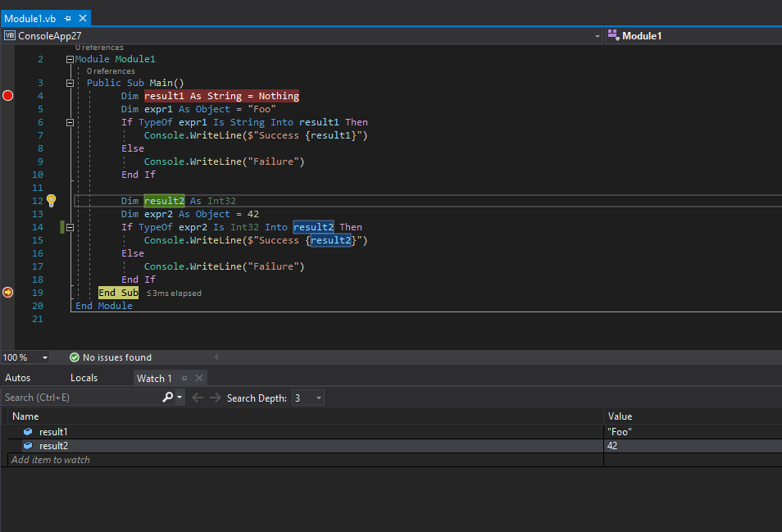Click the "Add item to watch" row
This screenshot has height=532, width=782.
(49, 459)
